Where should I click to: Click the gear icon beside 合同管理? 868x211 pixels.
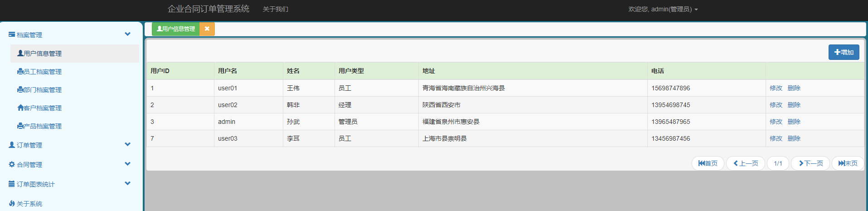point(12,164)
